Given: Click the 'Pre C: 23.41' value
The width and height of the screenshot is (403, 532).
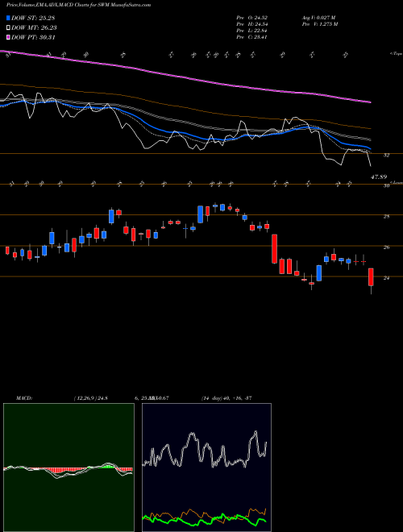Looking at the screenshot, I should [x=251, y=37].
